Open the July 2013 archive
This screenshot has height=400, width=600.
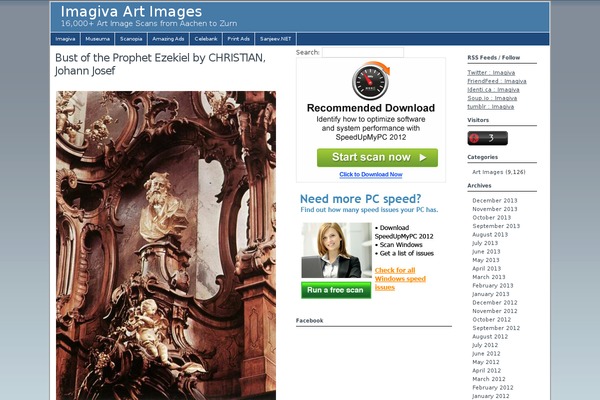pyautogui.click(x=485, y=243)
